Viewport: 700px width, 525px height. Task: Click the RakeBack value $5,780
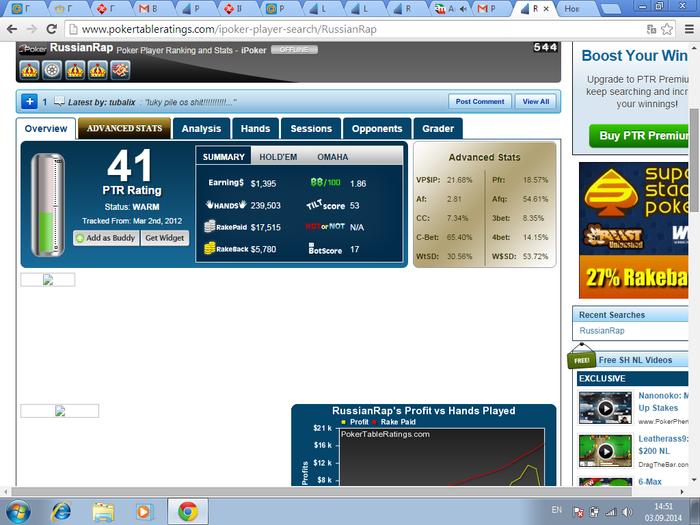(263, 249)
